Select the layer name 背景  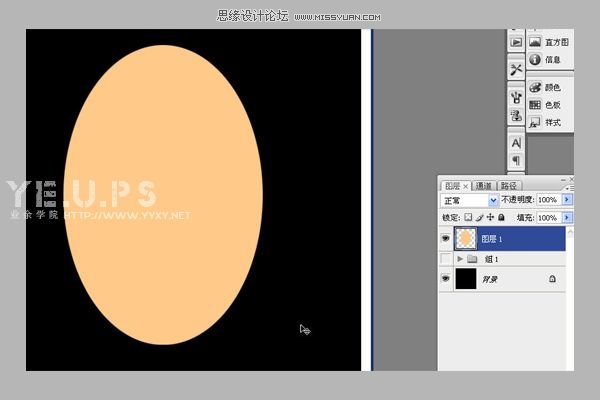tap(490, 279)
